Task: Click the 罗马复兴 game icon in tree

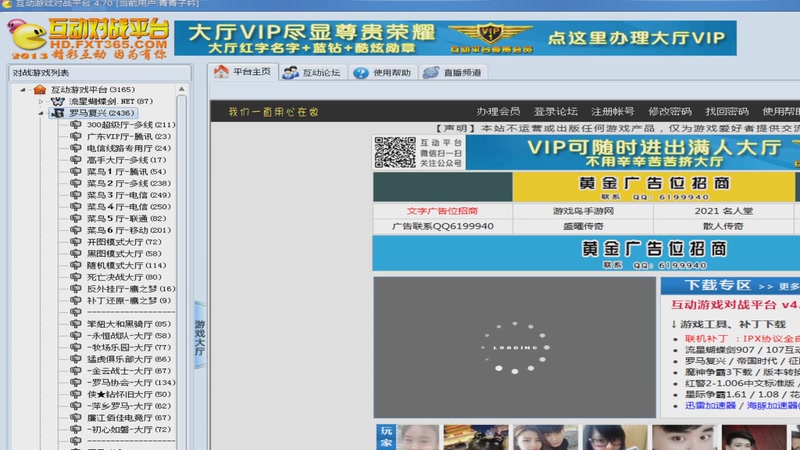Action: (58, 113)
